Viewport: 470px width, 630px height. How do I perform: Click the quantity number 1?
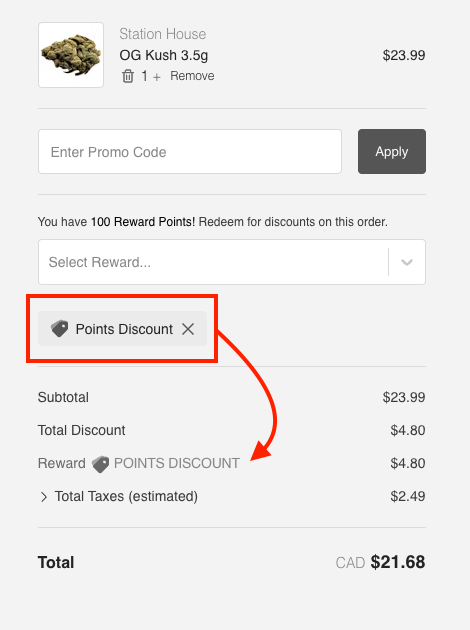click(144, 76)
